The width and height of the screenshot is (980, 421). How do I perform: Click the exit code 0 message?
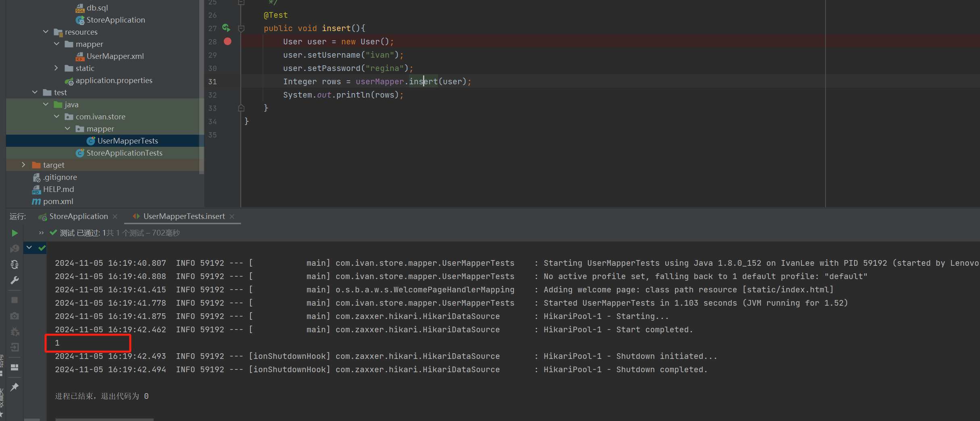coord(102,396)
